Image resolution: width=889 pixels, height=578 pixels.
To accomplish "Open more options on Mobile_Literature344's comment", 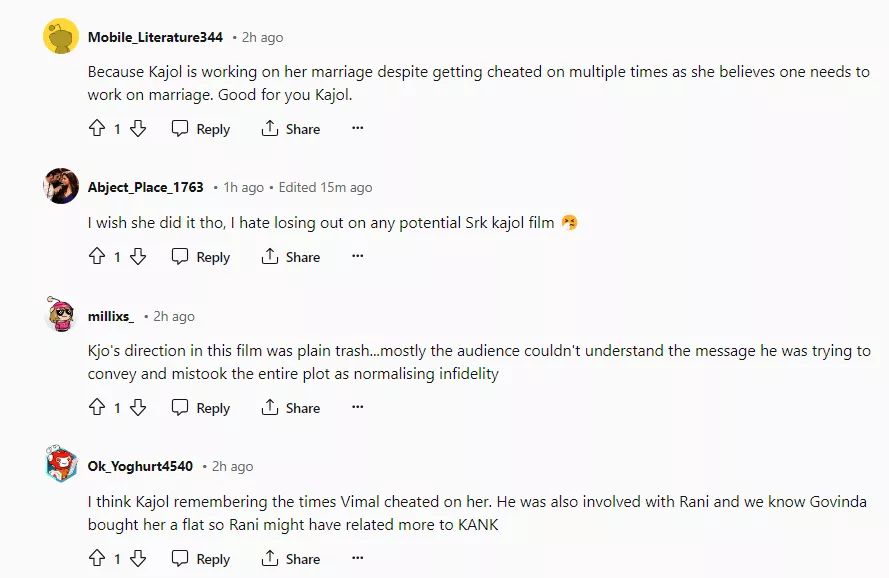I will pyautogui.click(x=357, y=129).
